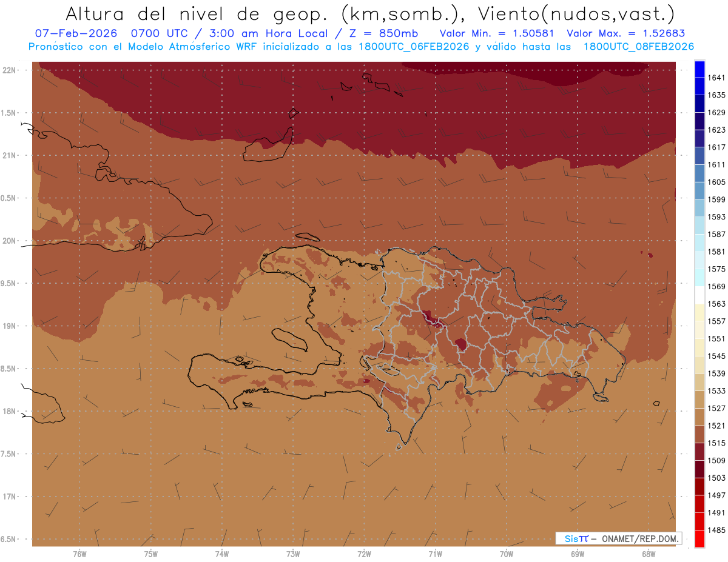Click the "1800UTC_08FEB2026" valid-until time
The height and width of the screenshot is (562, 728).
[638, 46]
